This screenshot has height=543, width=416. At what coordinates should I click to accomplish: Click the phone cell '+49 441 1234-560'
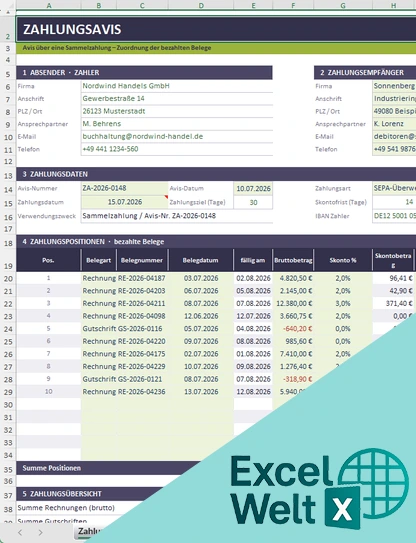(177, 149)
